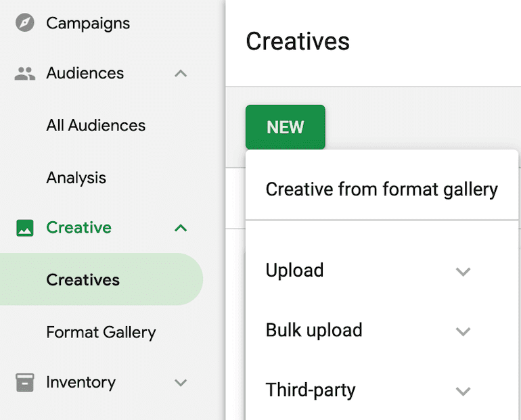Open the Campaigns section
Image resolution: width=521 pixels, height=420 pixels.
(88, 23)
